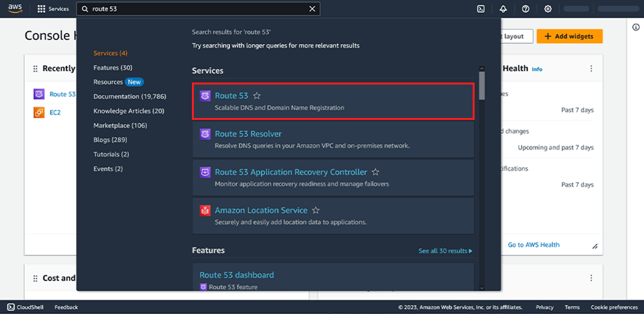
Task: Open Cookie preferences in the footer
Action: [x=614, y=307]
